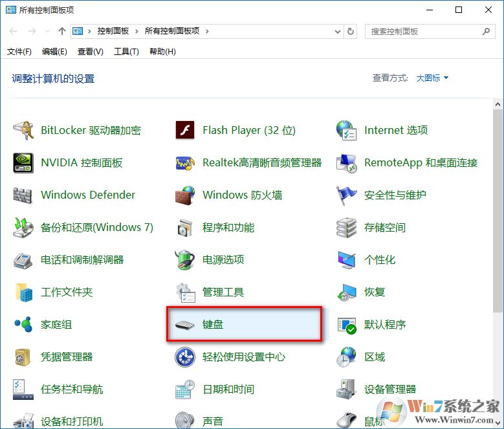This screenshot has height=429, width=504.
Task: Open the 文件(F) menu
Action: [19, 51]
